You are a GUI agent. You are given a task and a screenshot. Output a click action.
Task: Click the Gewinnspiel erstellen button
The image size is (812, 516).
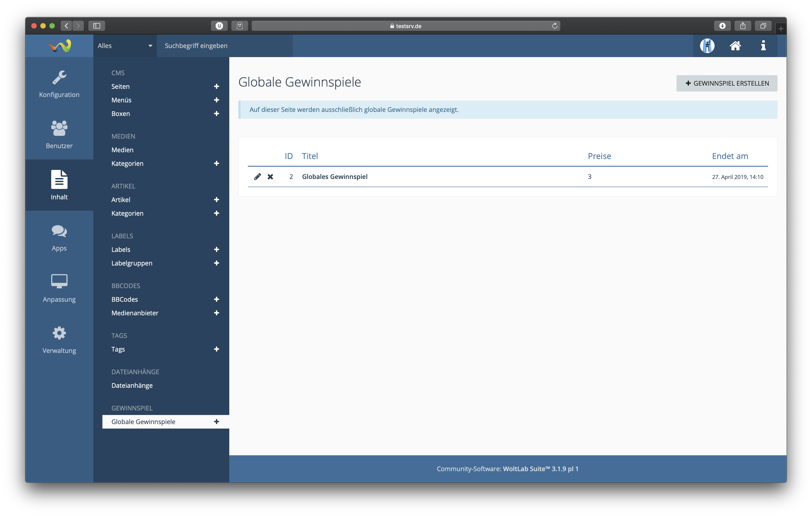pyautogui.click(x=727, y=83)
